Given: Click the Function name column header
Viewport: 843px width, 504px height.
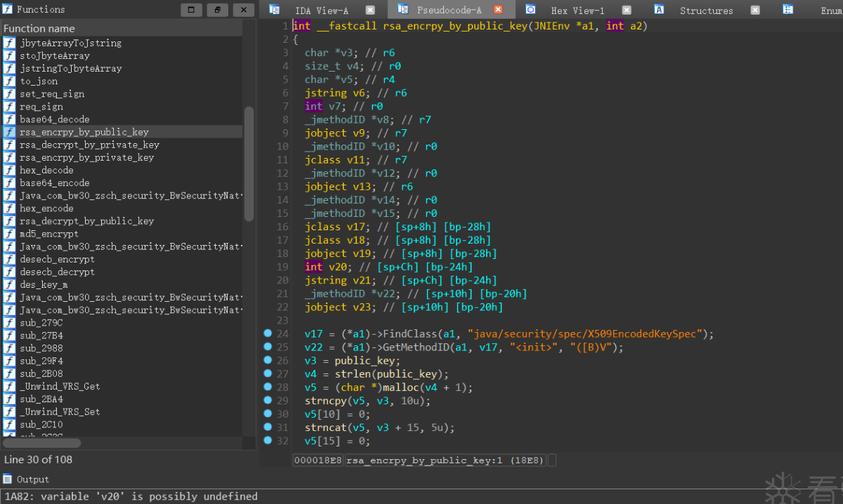Looking at the screenshot, I should coord(122,28).
